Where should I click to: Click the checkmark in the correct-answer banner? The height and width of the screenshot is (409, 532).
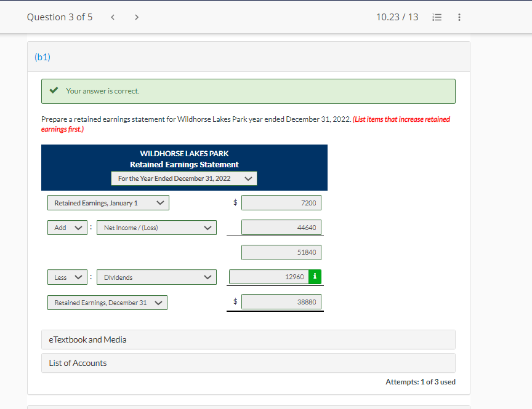(54, 90)
